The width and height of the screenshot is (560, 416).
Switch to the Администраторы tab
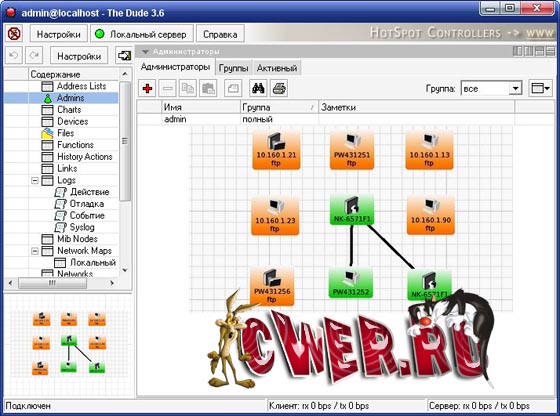click(x=175, y=67)
